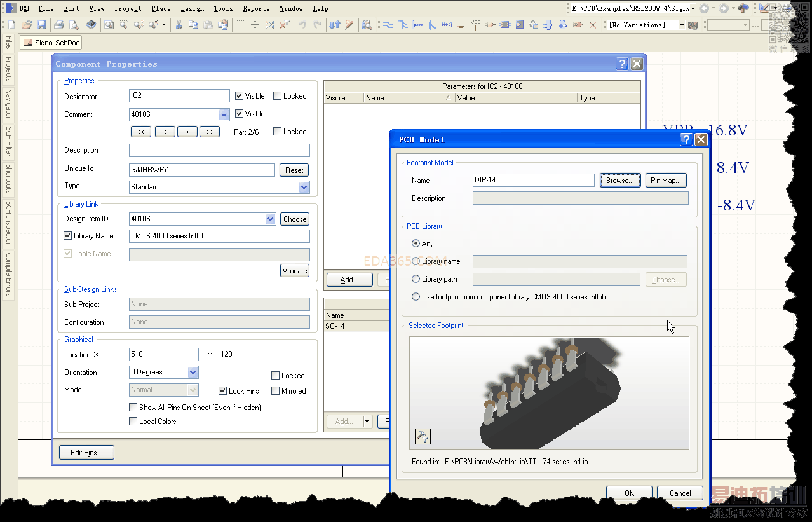Toggle the Designator Visible checkbox

coord(240,96)
